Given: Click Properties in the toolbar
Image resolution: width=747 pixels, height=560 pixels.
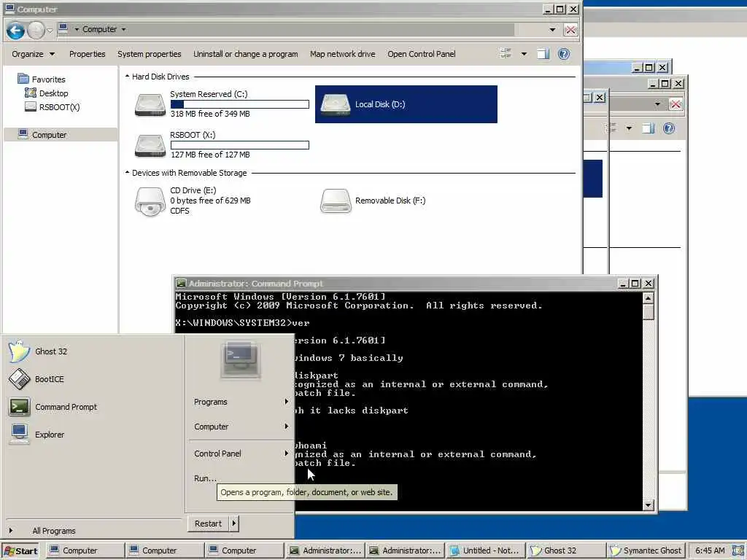Looking at the screenshot, I should 88,54.
